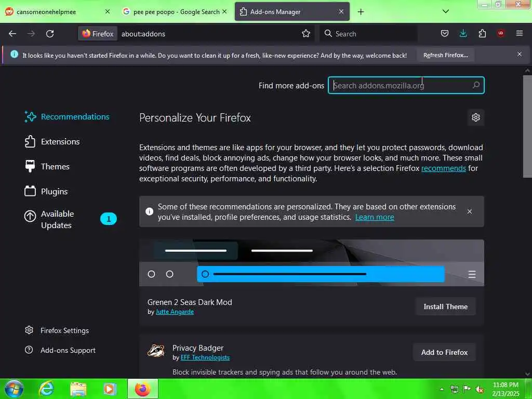Open the Plugins category
The image size is (532, 399).
click(46, 191)
